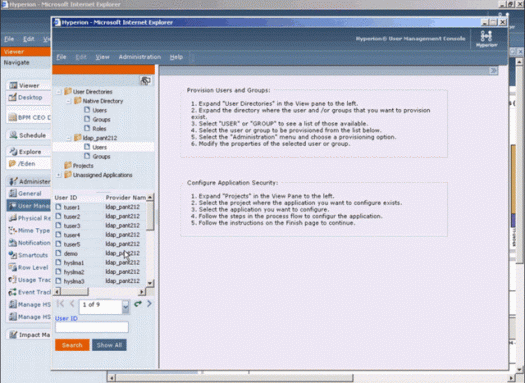Select Roles under Native Directory

coord(99,129)
